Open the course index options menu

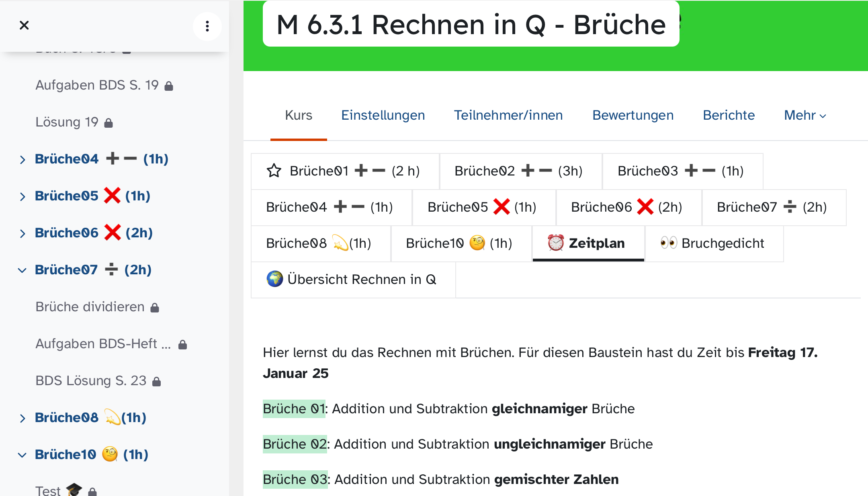[x=207, y=26]
